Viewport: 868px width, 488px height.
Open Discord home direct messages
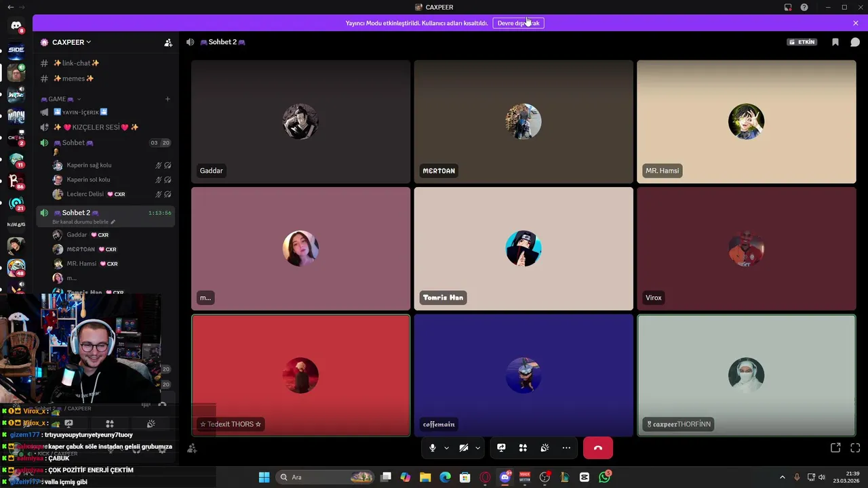(x=16, y=26)
